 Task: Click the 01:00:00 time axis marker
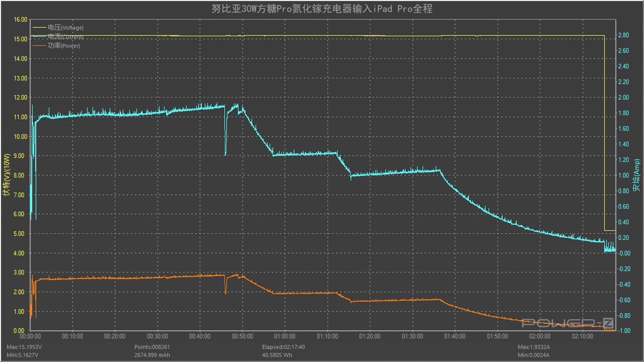click(284, 336)
